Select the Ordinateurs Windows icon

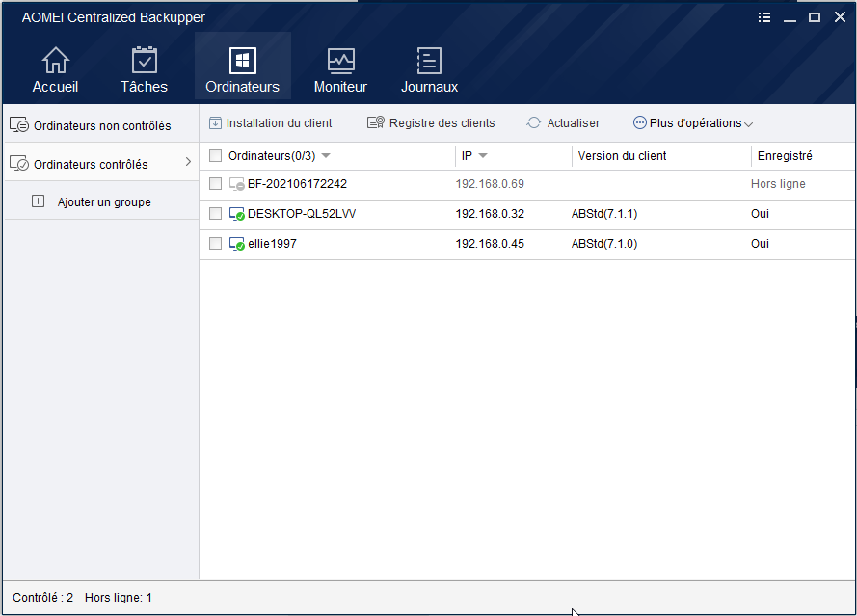243,60
